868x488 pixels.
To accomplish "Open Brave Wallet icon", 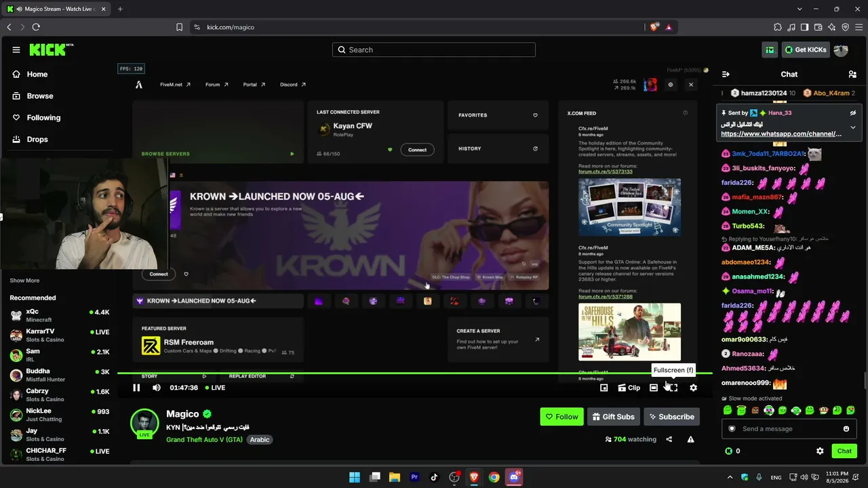I will pos(818,27).
